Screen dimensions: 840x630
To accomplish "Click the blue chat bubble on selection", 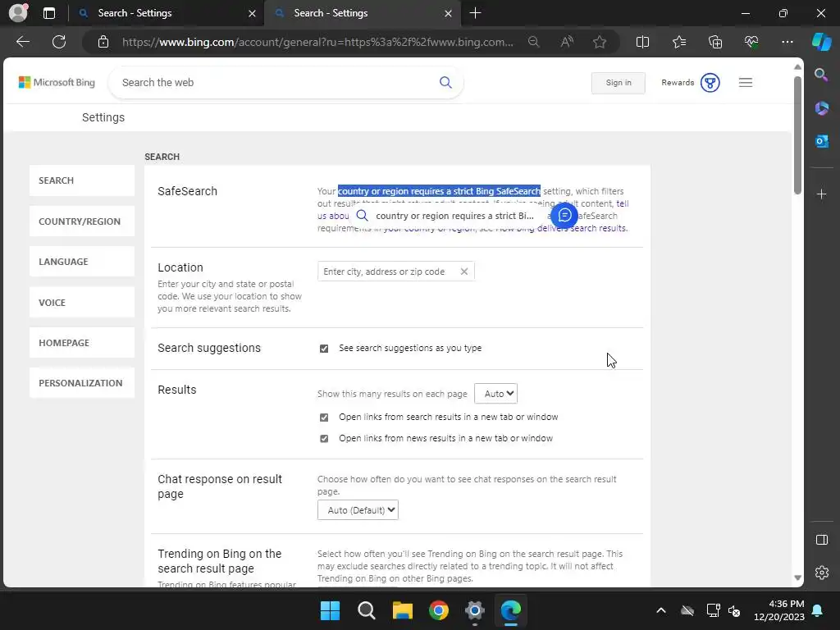I will pyautogui.click(x=564, y=216).
